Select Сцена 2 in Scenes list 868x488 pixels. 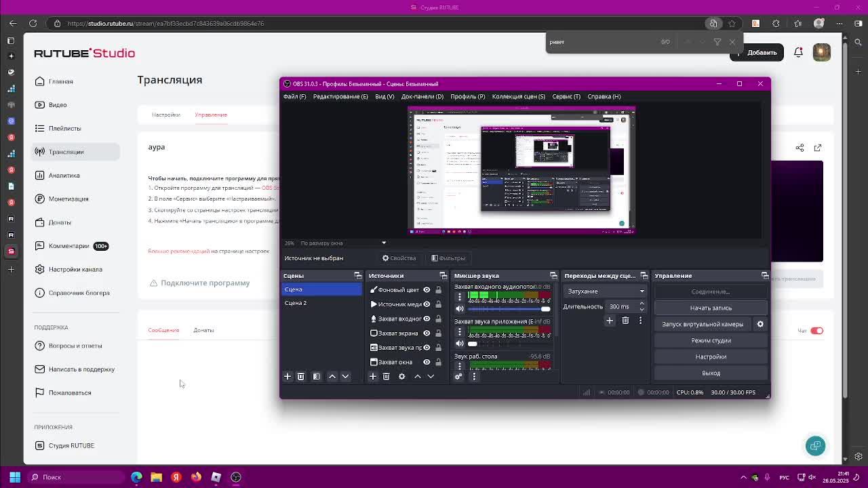tap(322, 303)
